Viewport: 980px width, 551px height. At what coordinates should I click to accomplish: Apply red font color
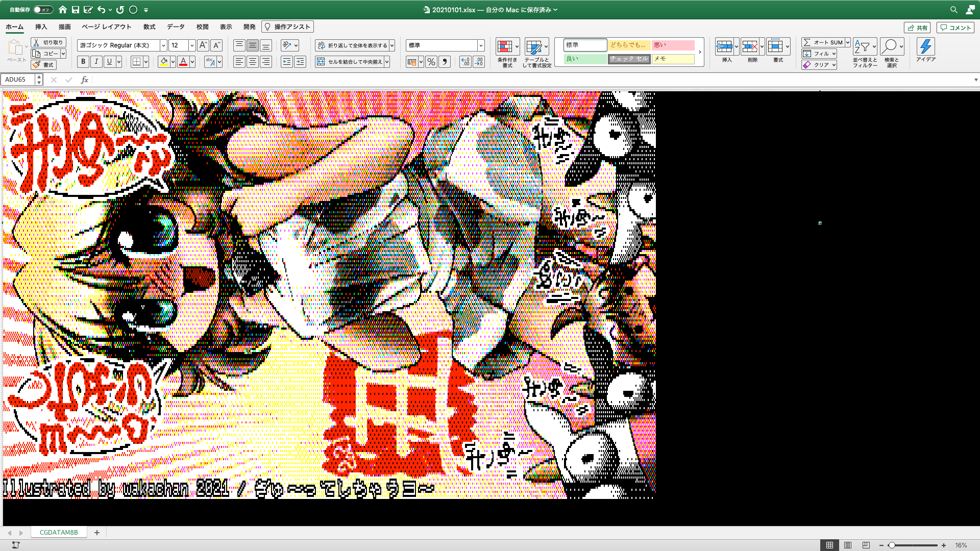click(x=183, y=62)
